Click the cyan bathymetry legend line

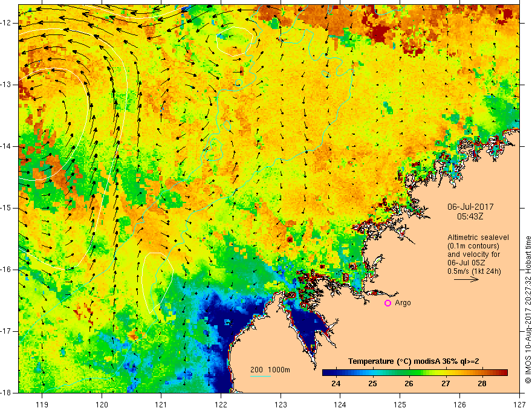pyautogui.click(x=260, y=376)
